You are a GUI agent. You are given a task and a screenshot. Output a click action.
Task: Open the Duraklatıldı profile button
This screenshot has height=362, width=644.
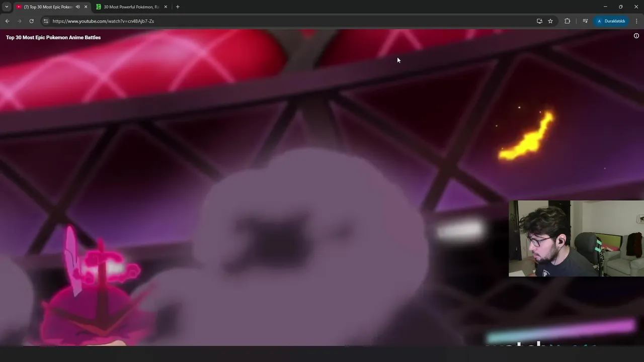pyautogui.click(x=611, y=21)
